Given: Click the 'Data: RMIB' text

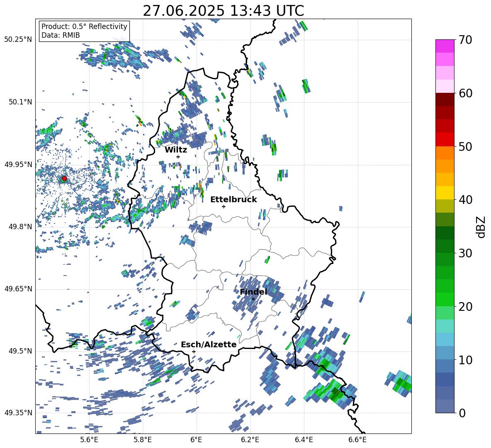Looking at the screenshot, I should 61,35.
